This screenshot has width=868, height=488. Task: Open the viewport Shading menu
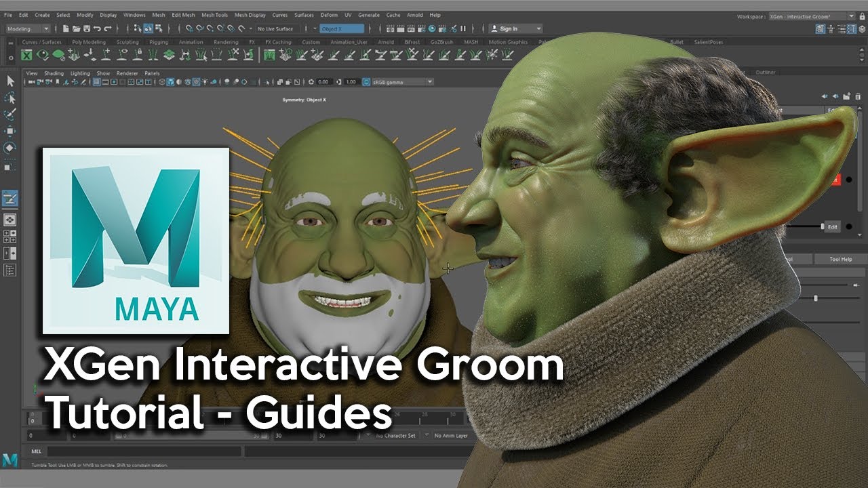pos(54,73)
